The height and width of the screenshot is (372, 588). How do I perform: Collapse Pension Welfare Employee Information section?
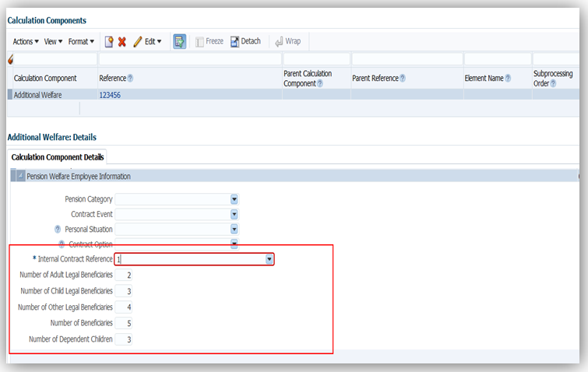[21, 176]
